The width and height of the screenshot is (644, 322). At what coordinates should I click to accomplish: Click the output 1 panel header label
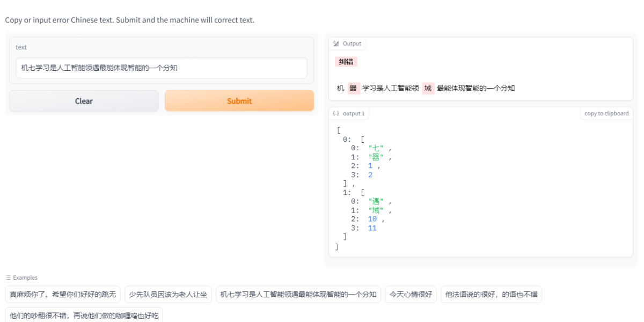[355, 113]
